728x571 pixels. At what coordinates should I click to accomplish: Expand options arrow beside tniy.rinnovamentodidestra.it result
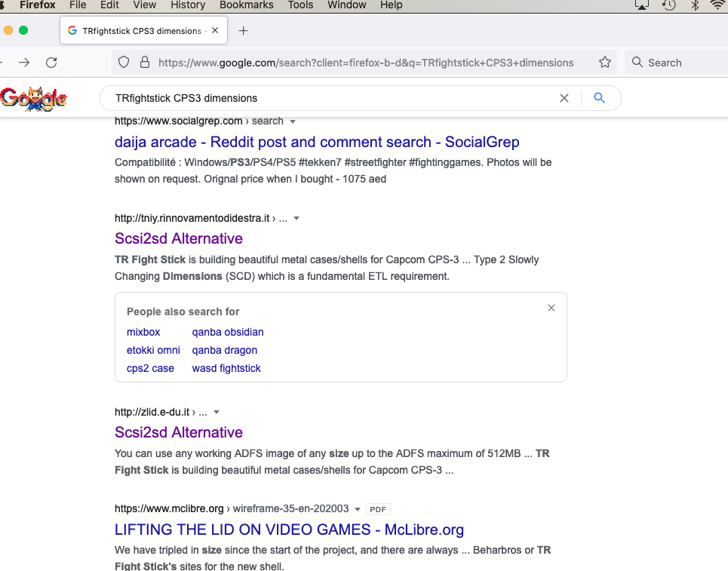pyautogui.click(x=296, y=218)
